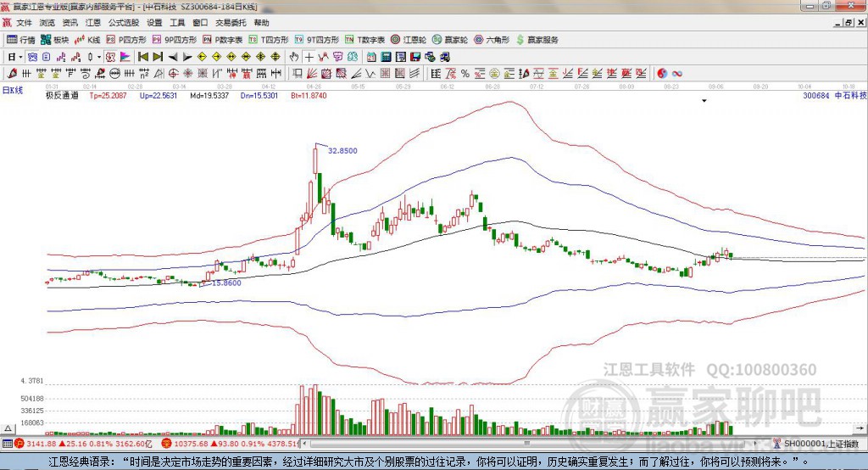Click the Dn=15.5301 indicator value

coord(259,95)
